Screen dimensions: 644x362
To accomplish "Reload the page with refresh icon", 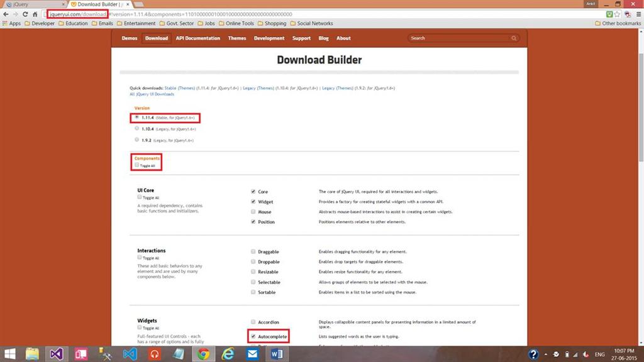I will click(25, 14).
